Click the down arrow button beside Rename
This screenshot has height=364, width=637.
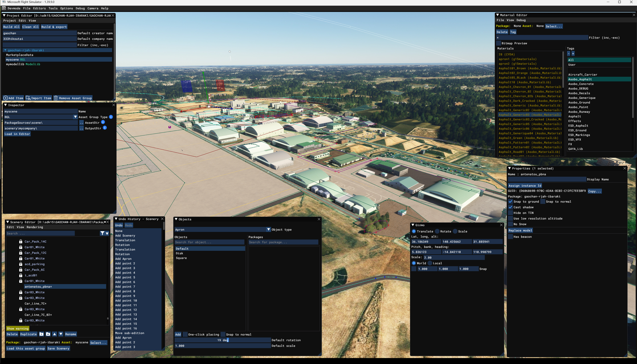(61, 334)
